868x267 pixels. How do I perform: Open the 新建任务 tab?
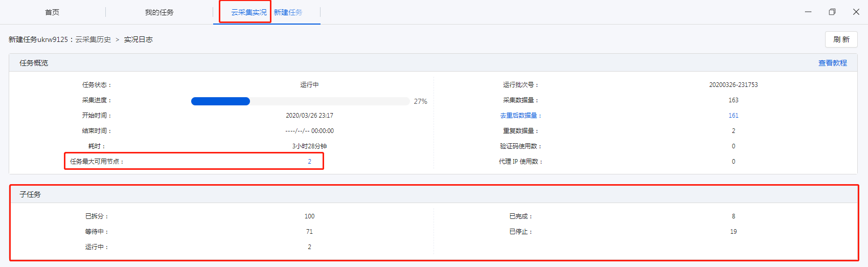pyautogui.click(x=288, y=12)
